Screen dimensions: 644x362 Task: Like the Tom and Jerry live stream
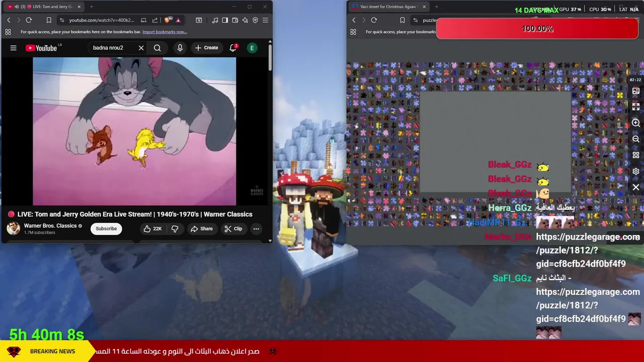[152, 229]
